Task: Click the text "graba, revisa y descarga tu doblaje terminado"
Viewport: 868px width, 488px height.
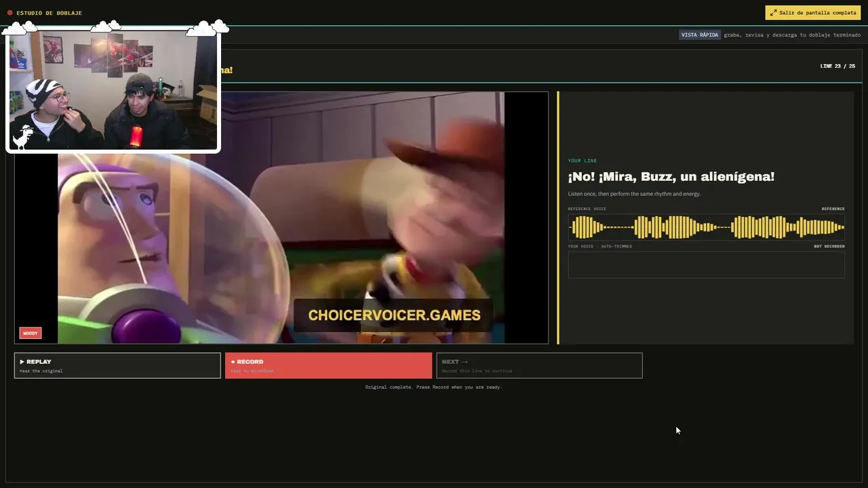Action: pos(792,35)
